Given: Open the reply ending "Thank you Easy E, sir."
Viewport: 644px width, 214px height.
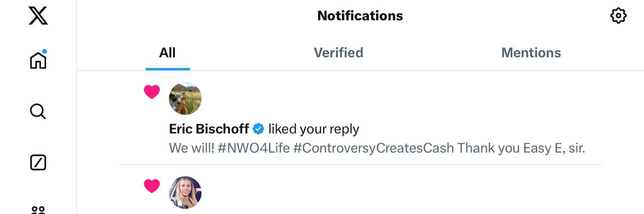Looking at the screenshot, I should (521, 148).
